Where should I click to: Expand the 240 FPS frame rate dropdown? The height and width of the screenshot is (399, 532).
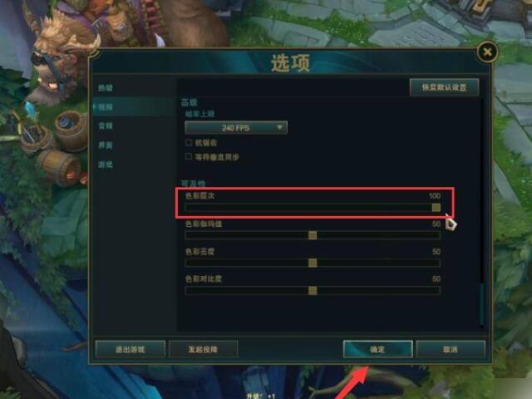236,128
